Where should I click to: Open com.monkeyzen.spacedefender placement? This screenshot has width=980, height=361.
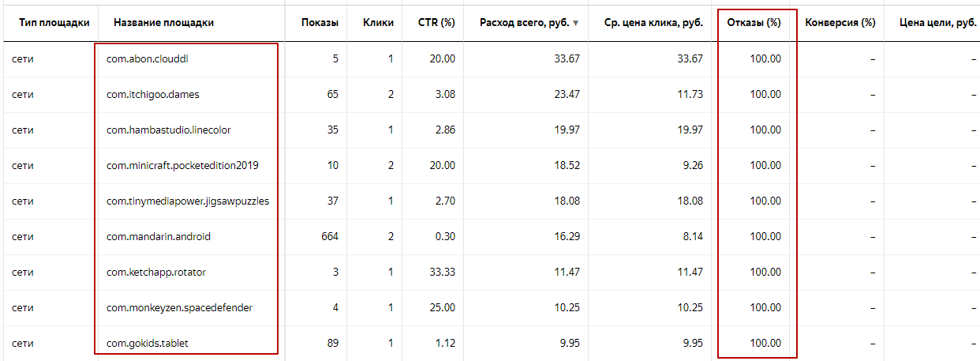coord(179,307)
